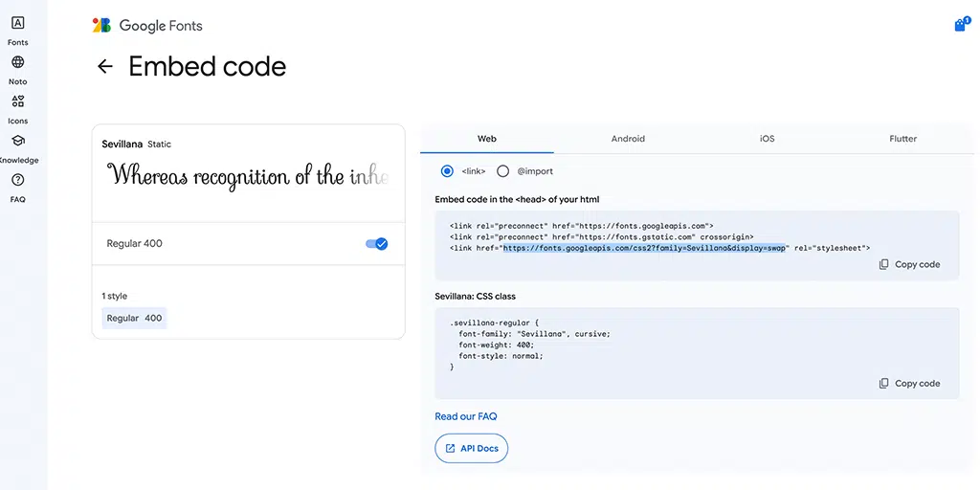Click the Embed code page title
980x490 pixels.
pos(208,66)
